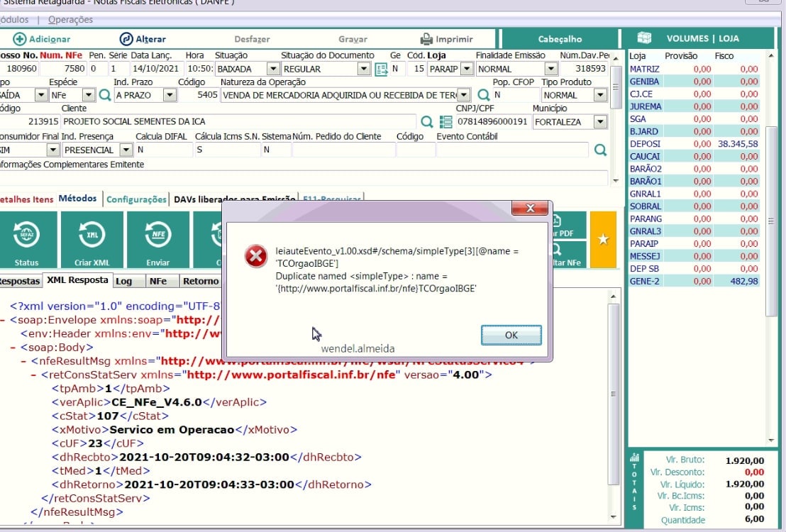Image resolution: width=786 pixels, height=532 pixels.
Task: Click the list icon beside CNPJ/CPF field
Action: (445, 122)
